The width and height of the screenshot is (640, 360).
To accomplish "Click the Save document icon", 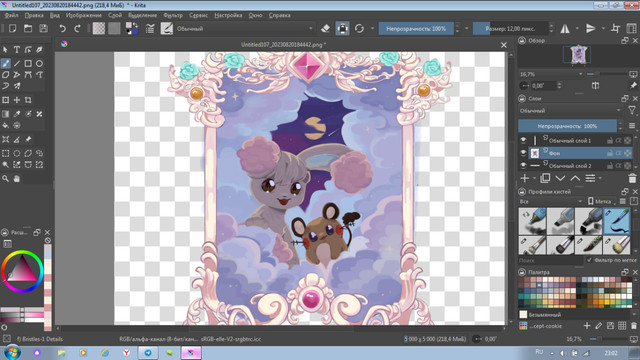I will pos(43,29).
